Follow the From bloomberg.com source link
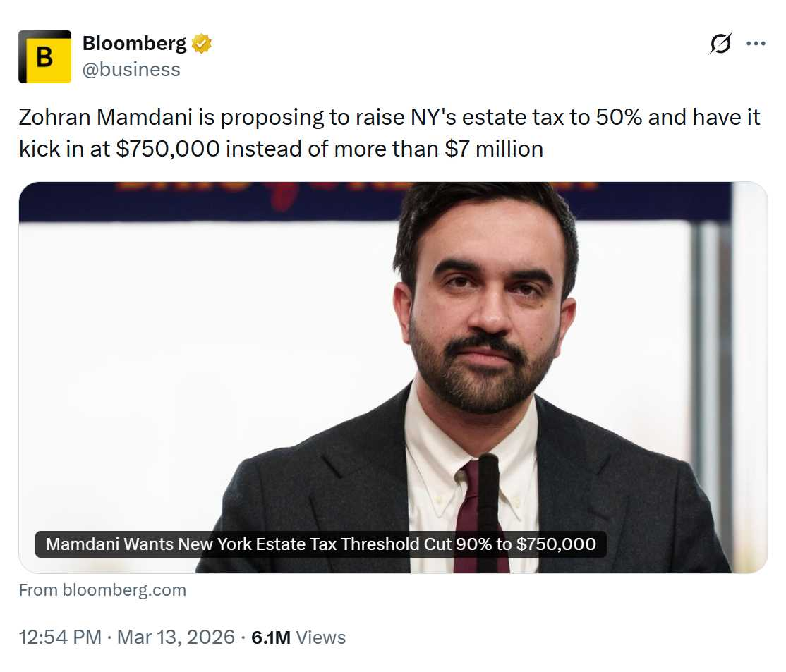This screenshot has height=672, width=786. [102, 590]
